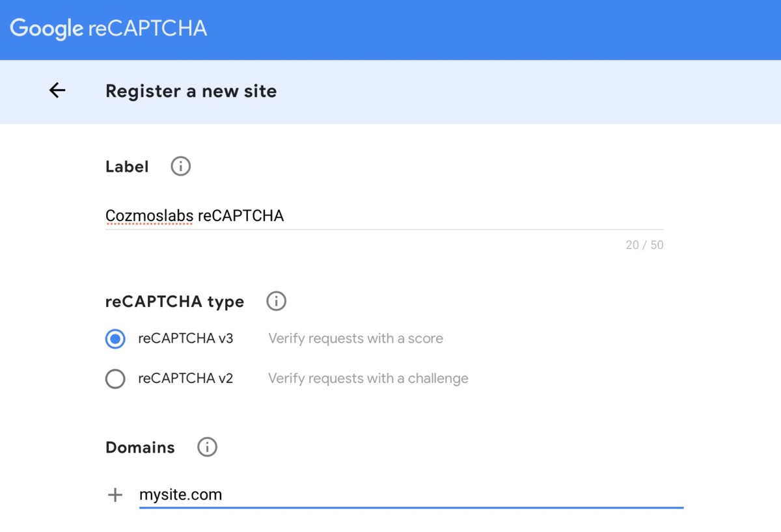Click Verify requests with a score text
The image size is (781, 532).
pos(355,339)
